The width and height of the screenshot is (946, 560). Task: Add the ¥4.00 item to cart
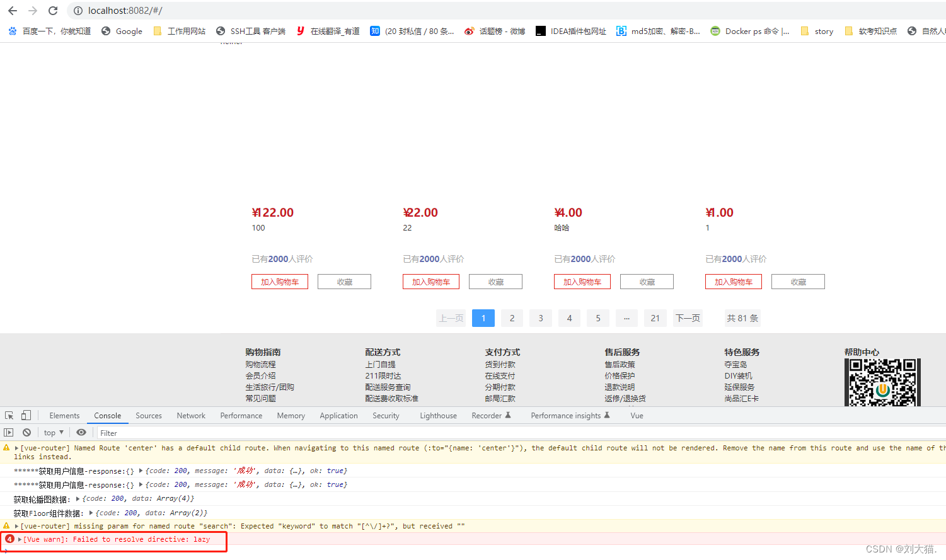point(582,282)
